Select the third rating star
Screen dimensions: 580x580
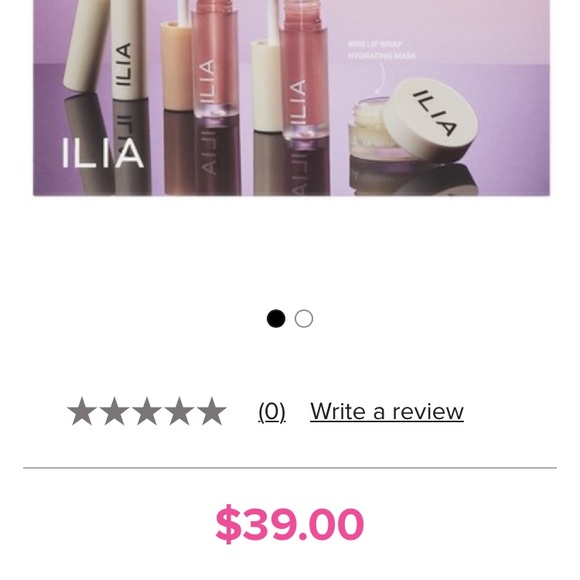tap(147, 411)
